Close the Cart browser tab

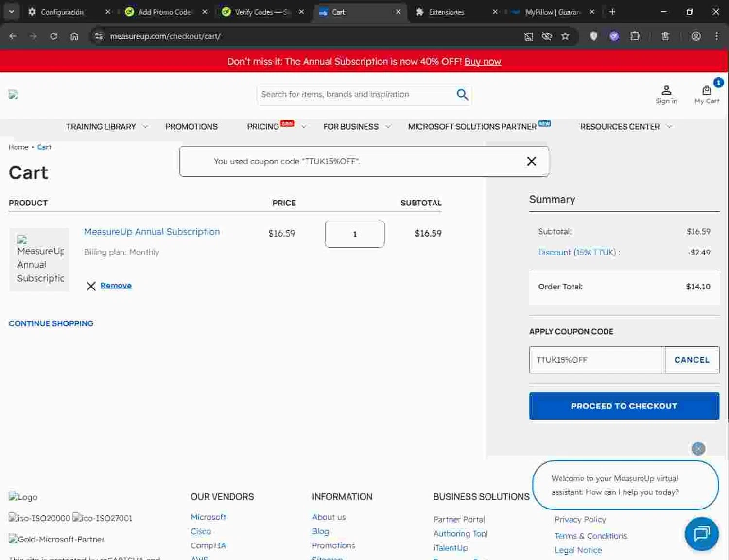pyautogui.click(x=398, y=12)
